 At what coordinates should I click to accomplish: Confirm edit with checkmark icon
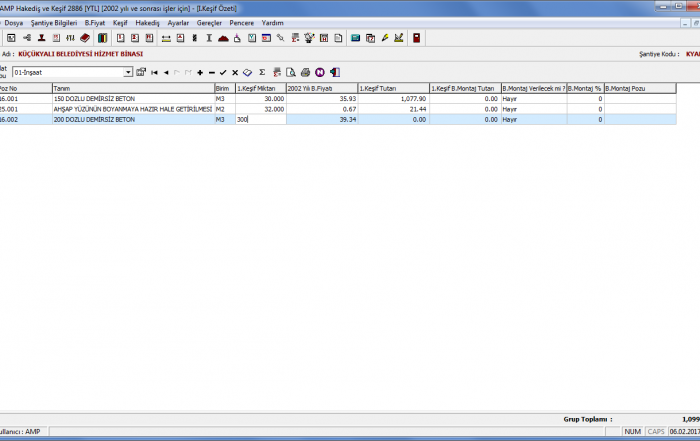(x=223, y=72)
